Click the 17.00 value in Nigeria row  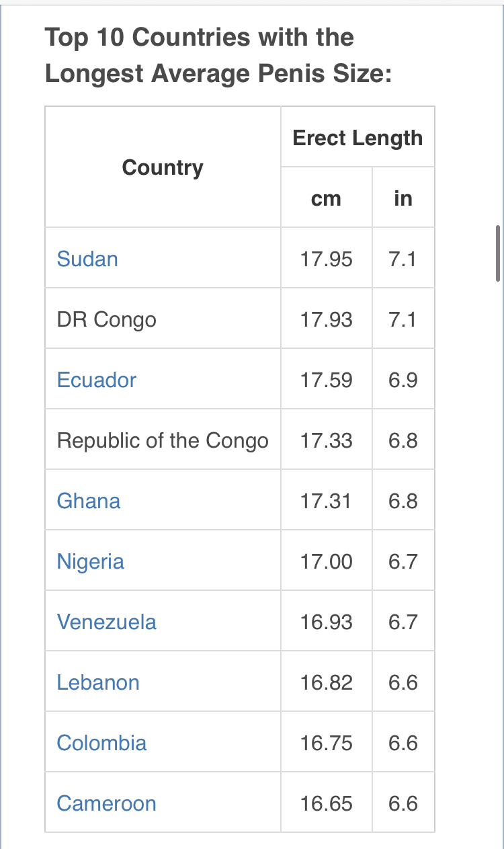(326, 561)
